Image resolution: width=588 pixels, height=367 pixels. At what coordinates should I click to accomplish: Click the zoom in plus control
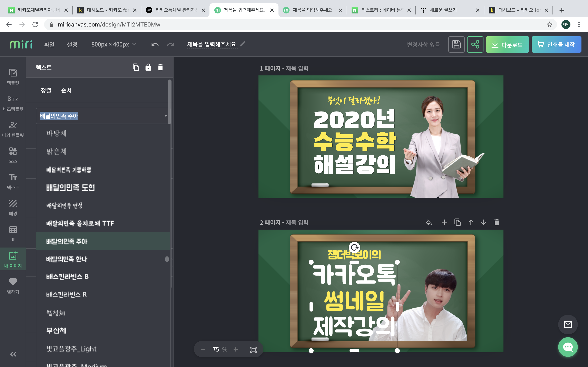point(235,349)
